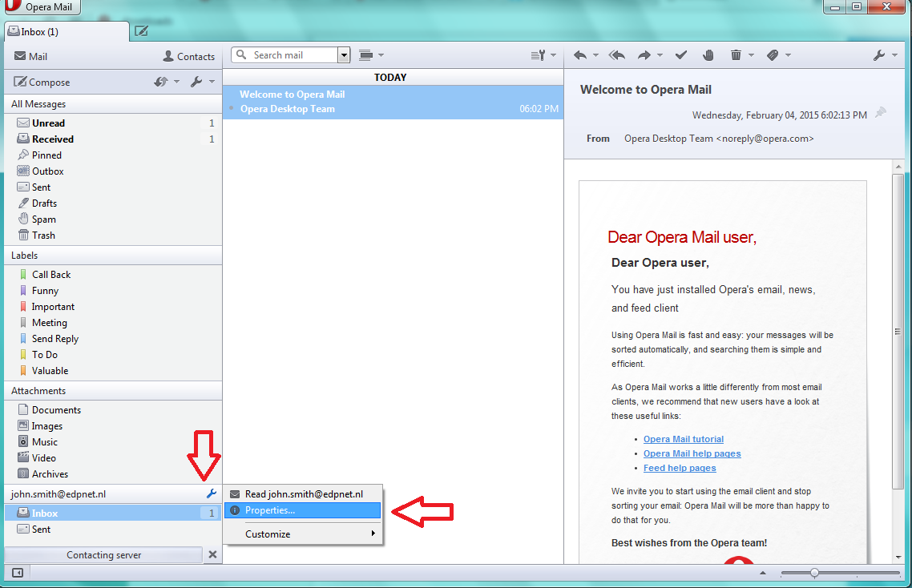Mark the message as read
912x588 pixels.
tap(681, 55)
